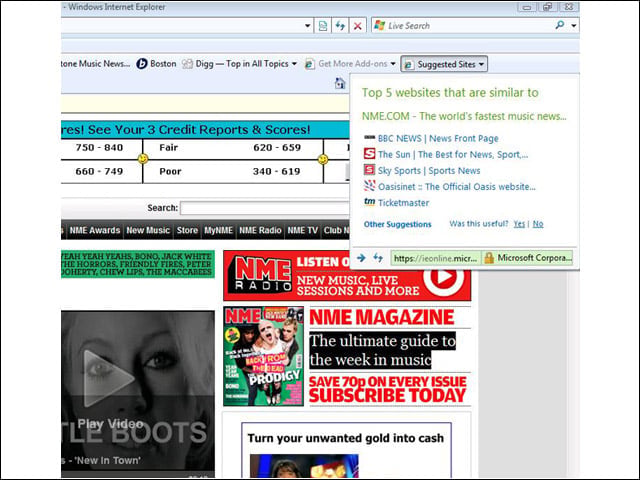
Task: Toggle the Suggested Sites button
Action: (x=444, y=64)
